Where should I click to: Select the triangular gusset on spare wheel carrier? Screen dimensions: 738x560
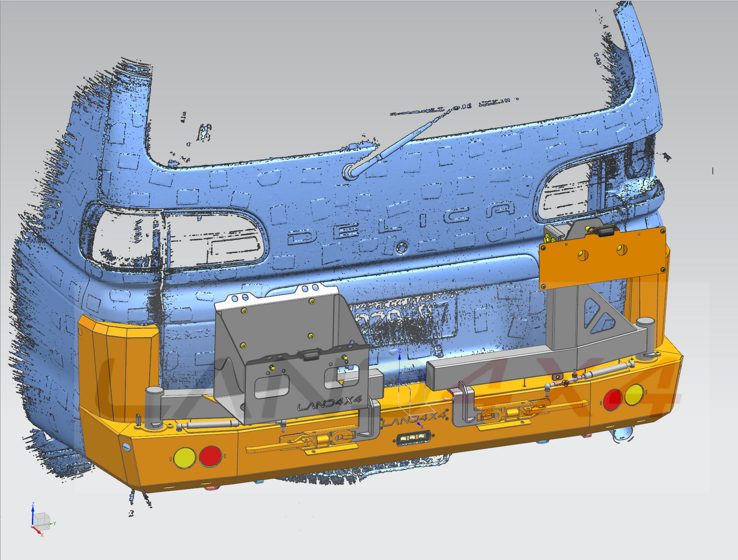tap(598, 315)
